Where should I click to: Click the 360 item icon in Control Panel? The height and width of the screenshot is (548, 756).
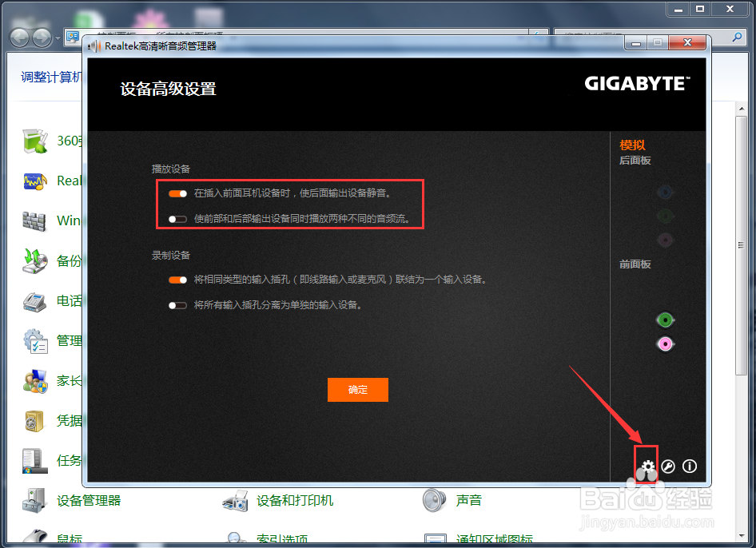(x=34, y=141)
